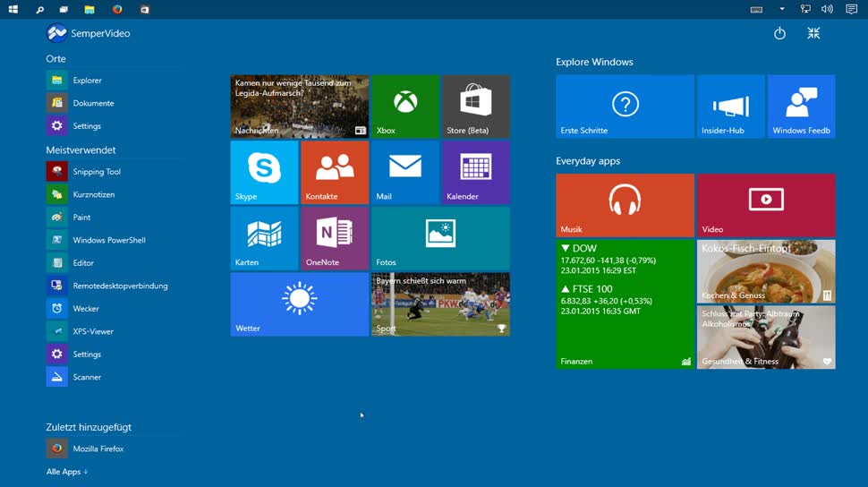Click the SemperVideo user account
Screen dimensions: 868x487
tap(89, 33)
